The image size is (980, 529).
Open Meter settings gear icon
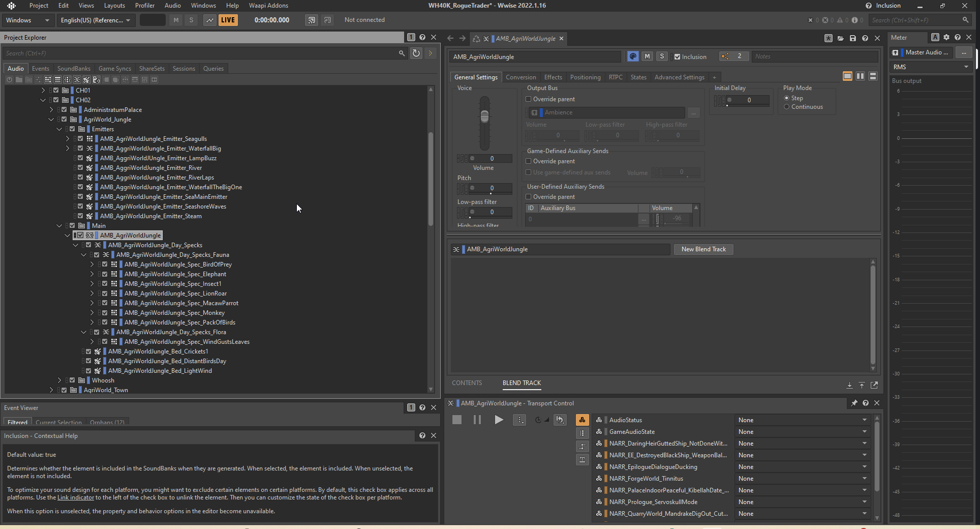(946, 37)
